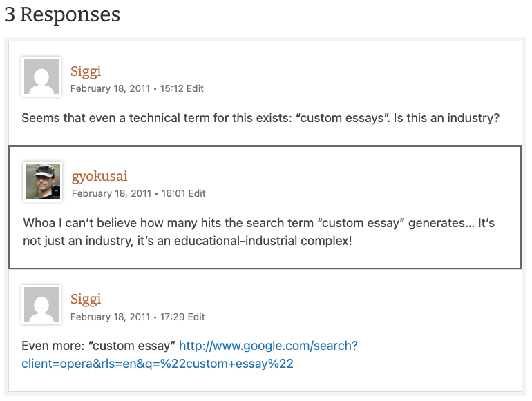The width and height of the screenshot is (532, 401).
Task: Edit Siggi's 17:29 comment
Action: click(196, 317)
